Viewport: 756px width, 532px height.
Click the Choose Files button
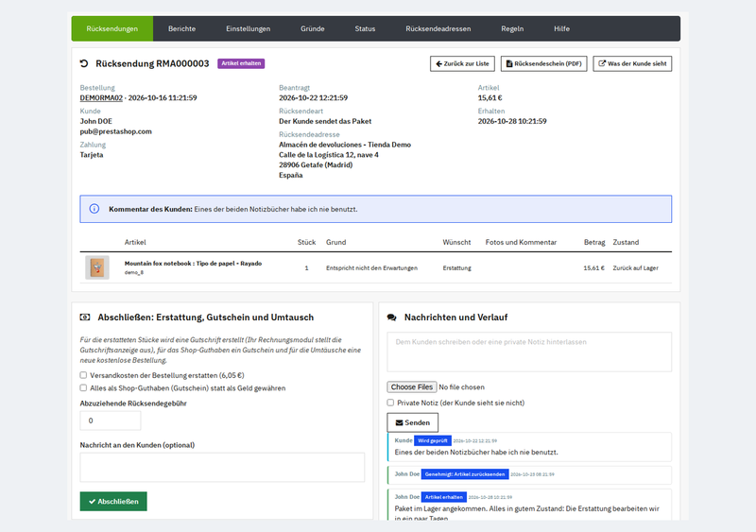tap(412, 386)
